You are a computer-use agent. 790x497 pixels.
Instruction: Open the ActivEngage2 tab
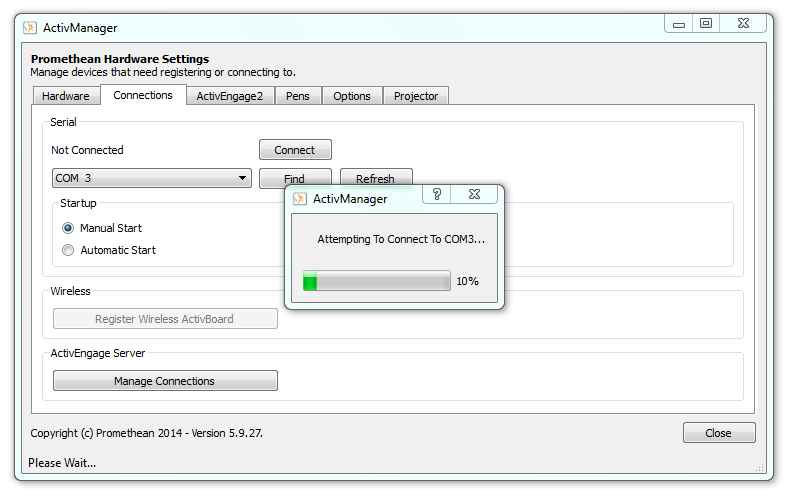pyautogui.click(x=229, y=96)
